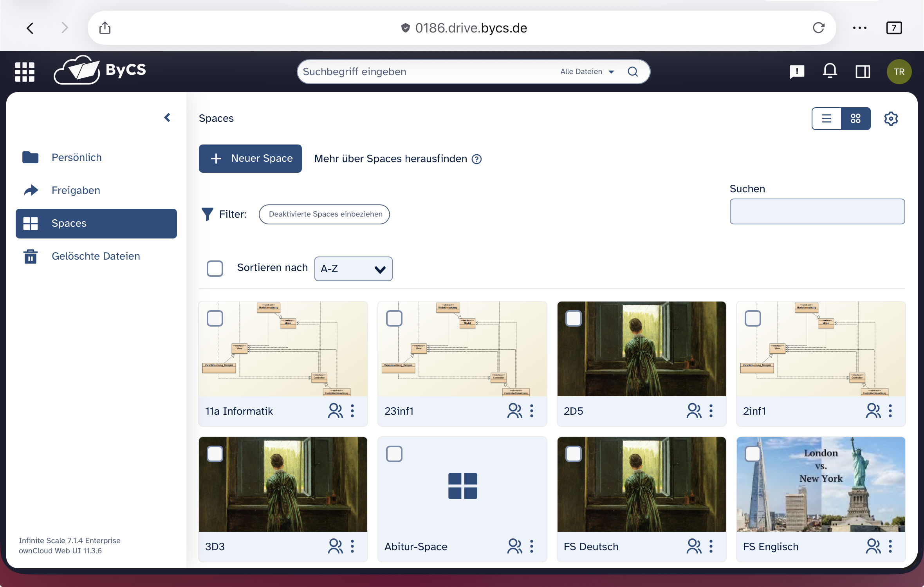Open the TR user avatar menu
The image size is (924, 587).
click(899, 72)
